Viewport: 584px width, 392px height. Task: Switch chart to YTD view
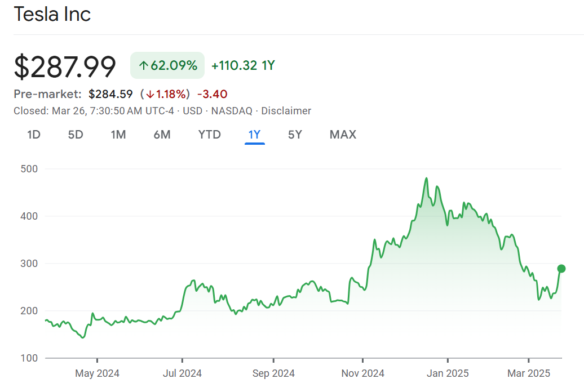(x=209, y=135)
